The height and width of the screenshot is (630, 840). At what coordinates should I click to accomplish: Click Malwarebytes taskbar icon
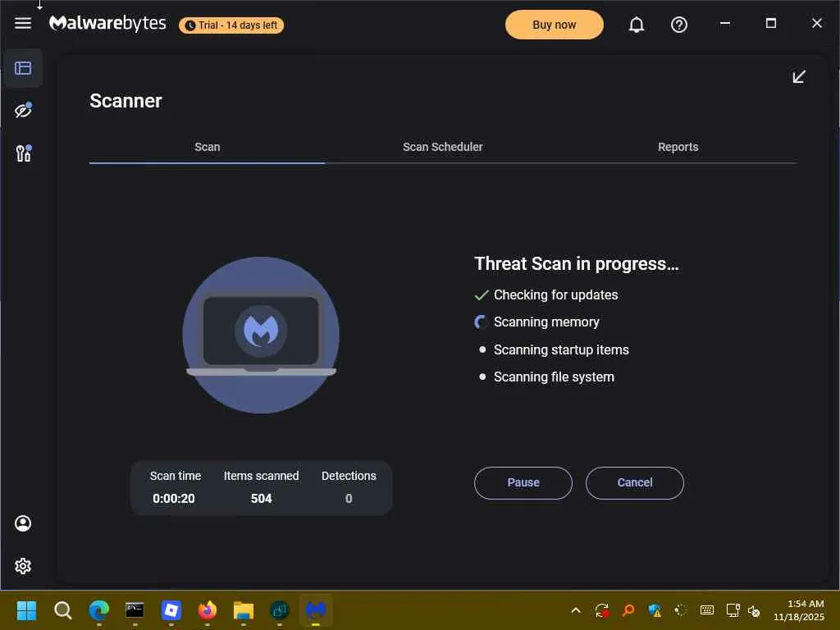coord(316,610)
